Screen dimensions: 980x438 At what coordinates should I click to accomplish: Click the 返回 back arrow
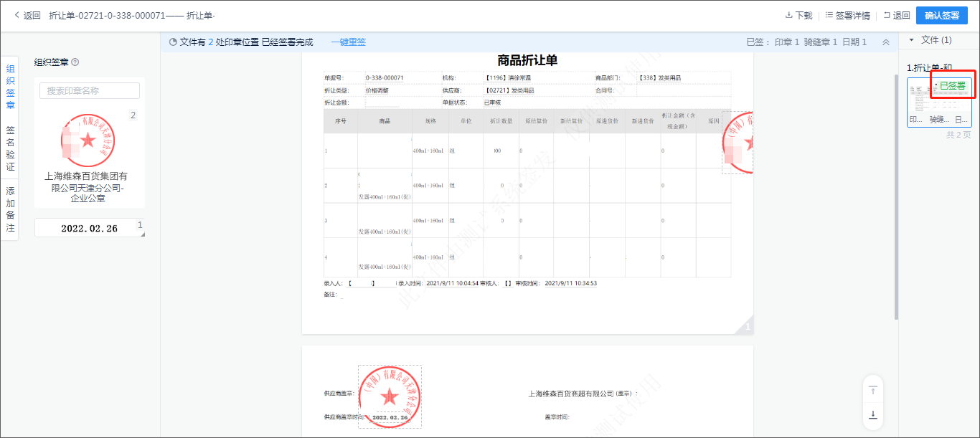click(x=15, y=14)
